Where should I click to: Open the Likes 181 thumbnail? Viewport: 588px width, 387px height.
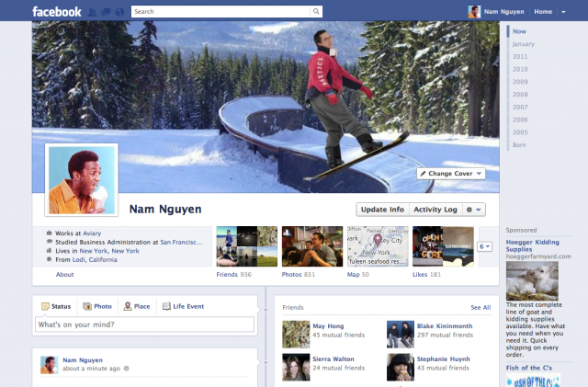pyautogui.click(x=443, y=246)
